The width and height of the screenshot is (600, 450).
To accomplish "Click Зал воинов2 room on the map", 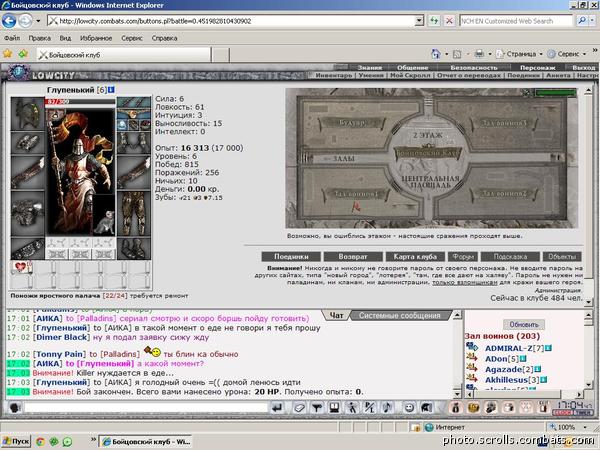I will 503,194.
